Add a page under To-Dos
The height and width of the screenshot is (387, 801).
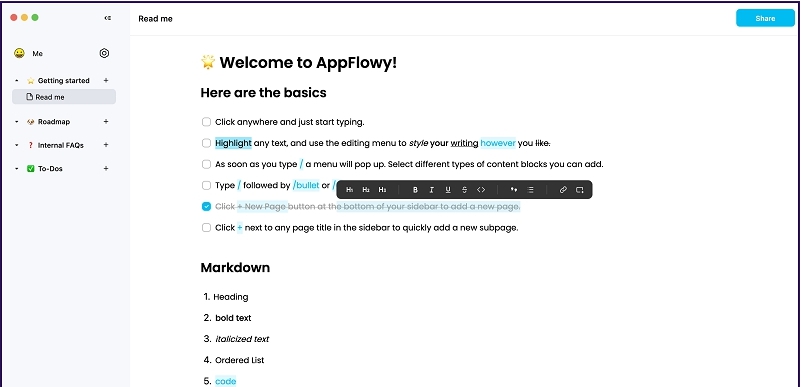(x=106, y=168)
